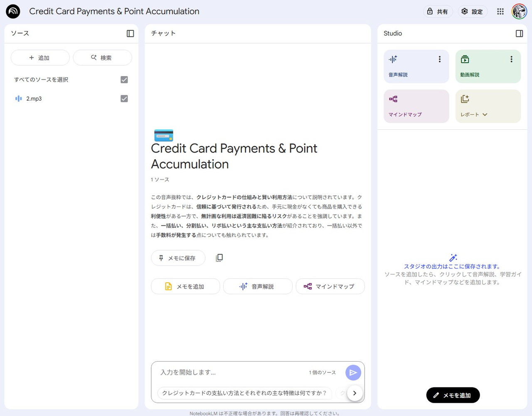Click the add source button
This screenshot has width=532, height=416.
coord(40,58)
